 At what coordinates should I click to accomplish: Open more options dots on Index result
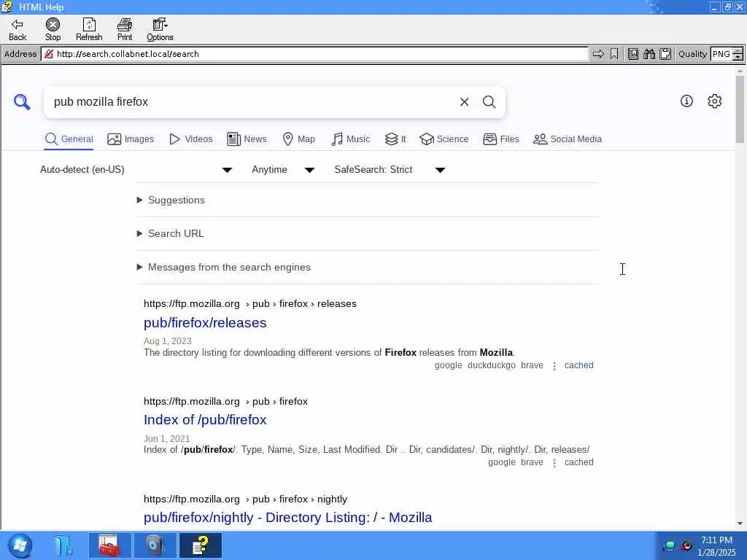554,463
